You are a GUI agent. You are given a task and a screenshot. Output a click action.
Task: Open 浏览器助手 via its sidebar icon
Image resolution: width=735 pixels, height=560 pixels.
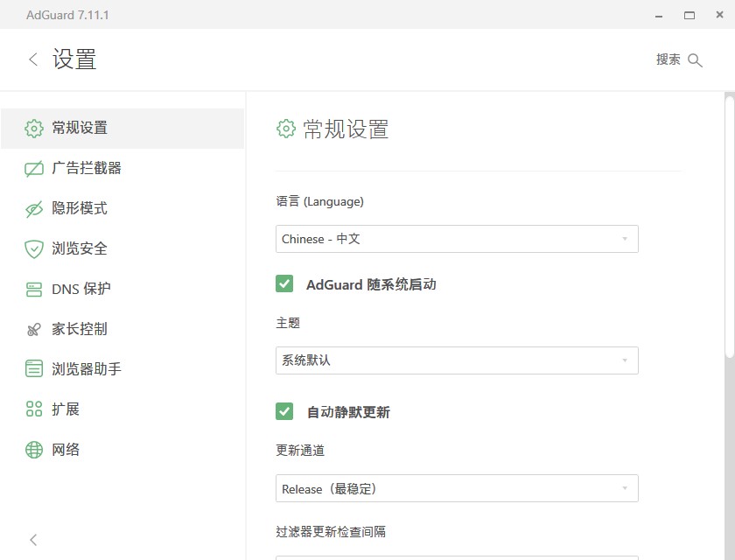click(x=33, y=369)
